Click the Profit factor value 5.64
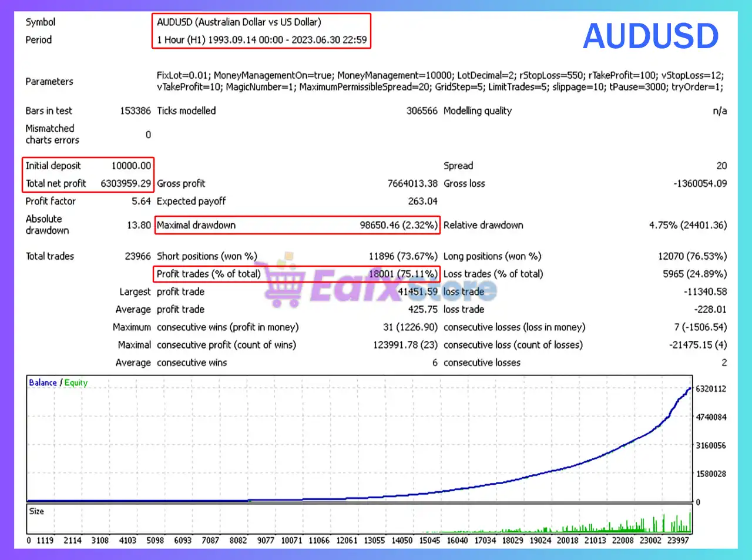 (141, 201)
